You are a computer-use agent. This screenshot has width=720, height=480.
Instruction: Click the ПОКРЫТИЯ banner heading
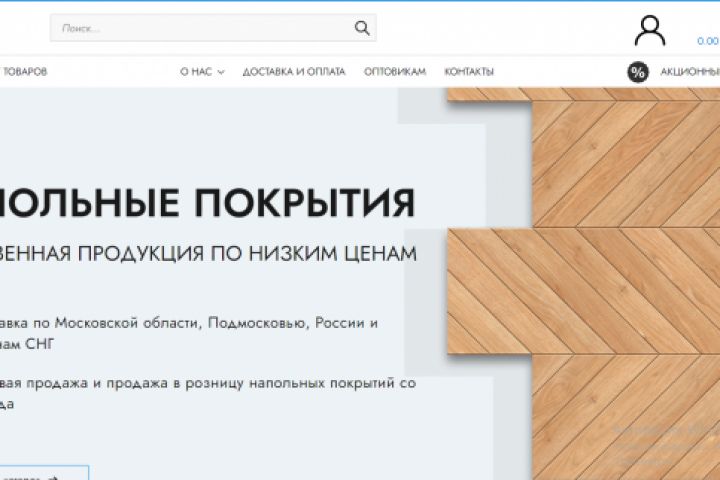(x=304, y=203)
